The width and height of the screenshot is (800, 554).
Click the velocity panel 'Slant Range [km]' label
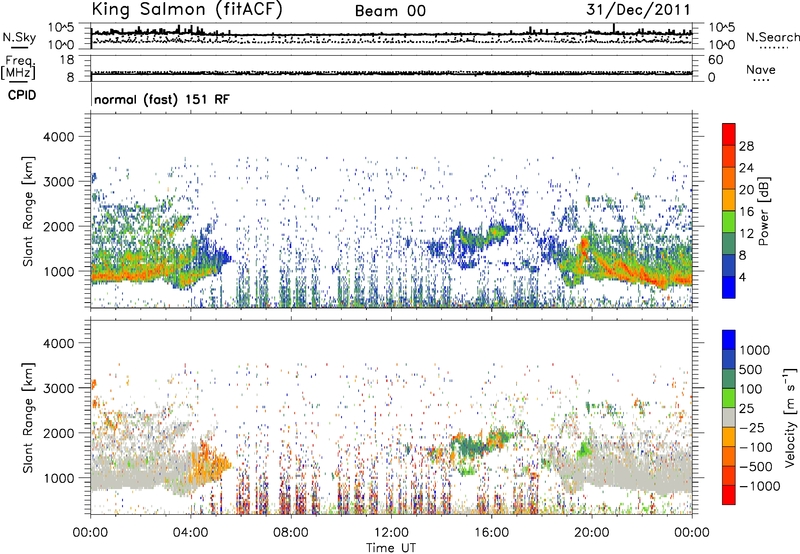point(28,418)
